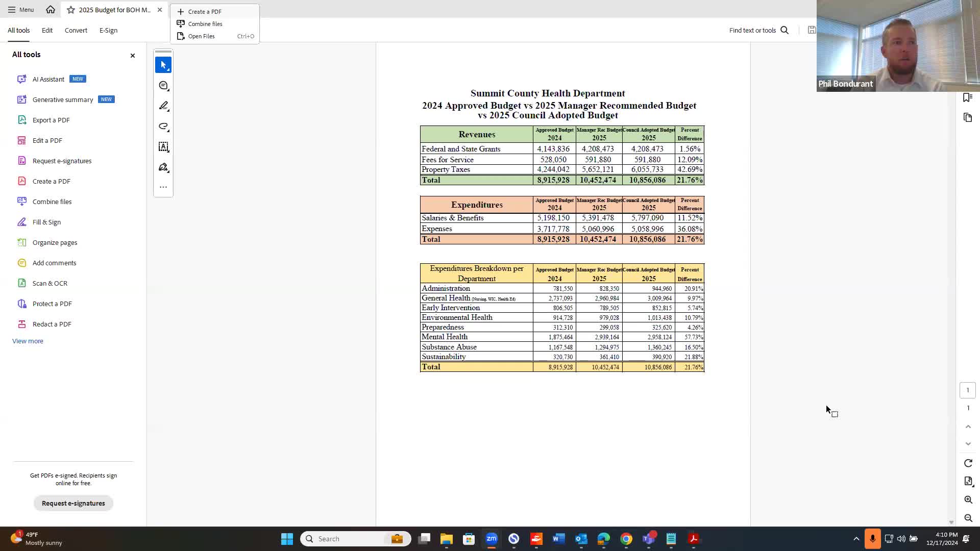The height and width of the screenshot is (551, 980).
Task: Choose Create a PDF from dropdown menu
Action: 214,11
